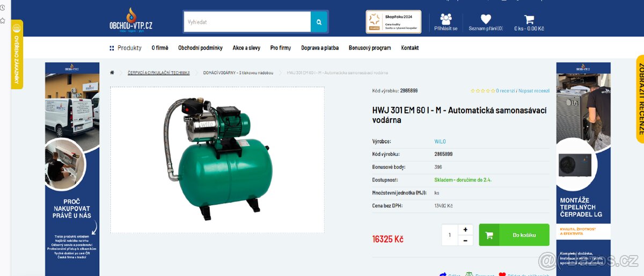Click the browser history clock icon
The width and height of the screenshot is (644, 276).
[x=3, y=8]
